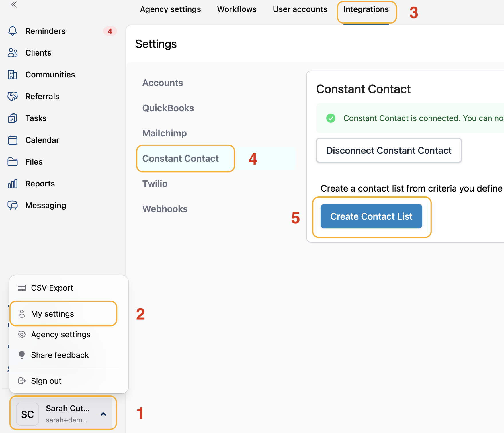Click Disconnect Constant Contact button
The image size is (504, 433).
389,151
